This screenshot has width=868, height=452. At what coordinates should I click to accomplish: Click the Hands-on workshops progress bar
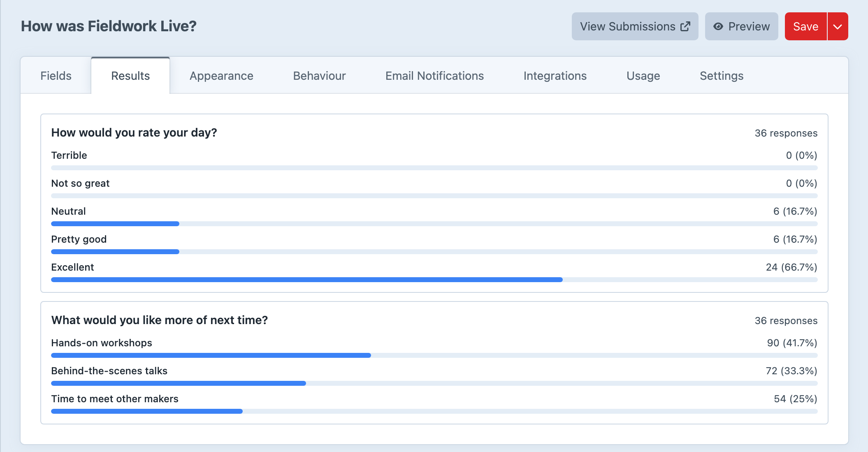(x=434, y=355)
